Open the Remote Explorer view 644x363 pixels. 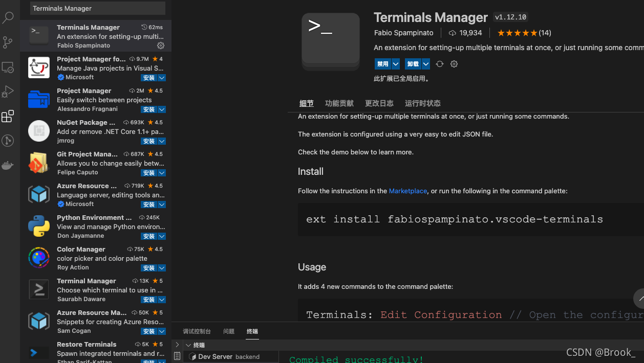click(x=8, y=67)
